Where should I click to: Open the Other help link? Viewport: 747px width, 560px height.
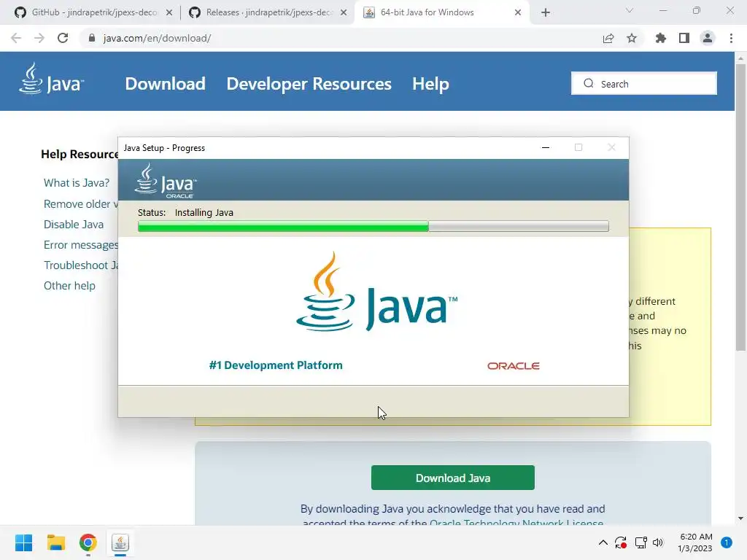69,286
